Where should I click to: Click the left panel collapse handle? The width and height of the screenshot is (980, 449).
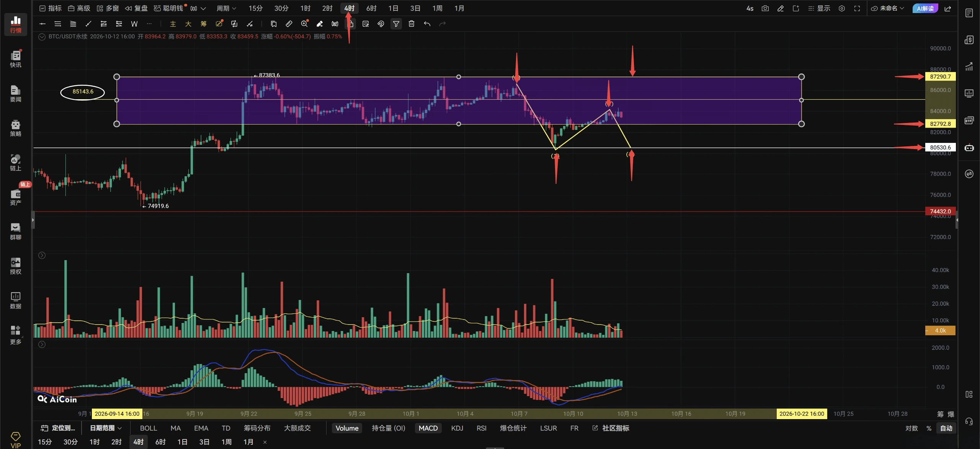[33, 220]
